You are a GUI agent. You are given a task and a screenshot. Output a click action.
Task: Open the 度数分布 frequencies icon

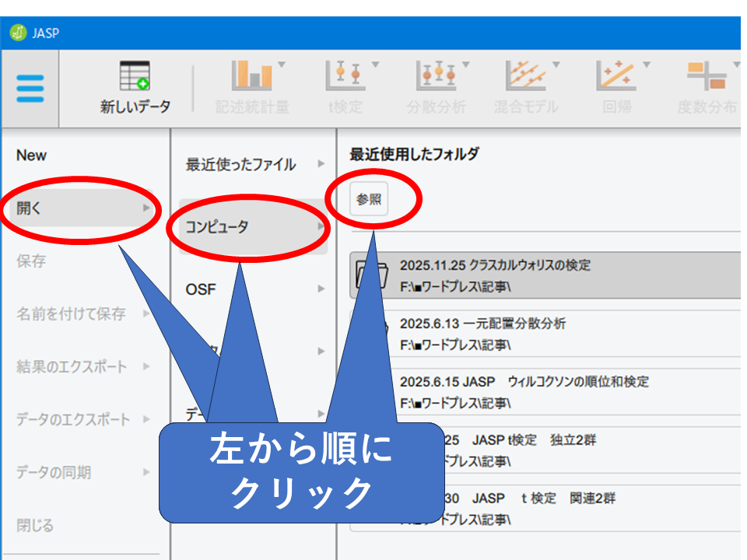707,76
